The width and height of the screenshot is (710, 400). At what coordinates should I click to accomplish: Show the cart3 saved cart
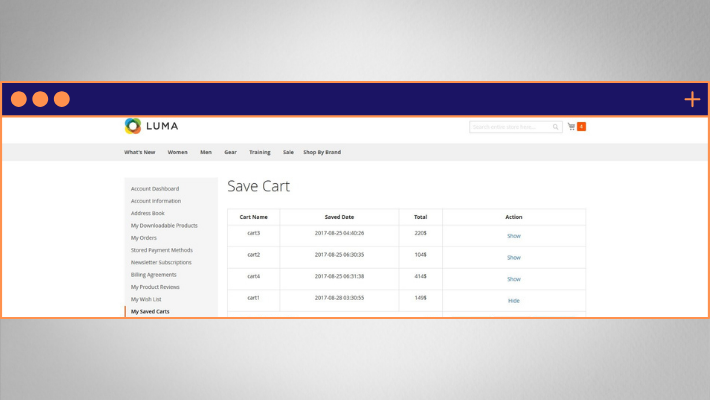point(513,236)
